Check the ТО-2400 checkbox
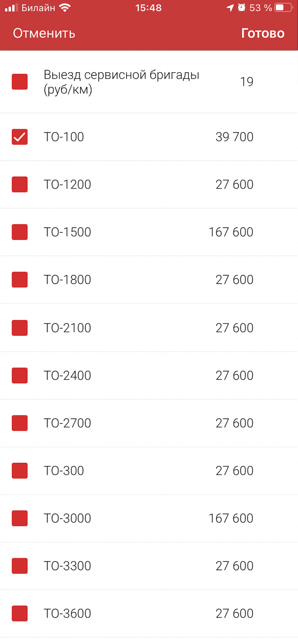 (x=20, y=376)
